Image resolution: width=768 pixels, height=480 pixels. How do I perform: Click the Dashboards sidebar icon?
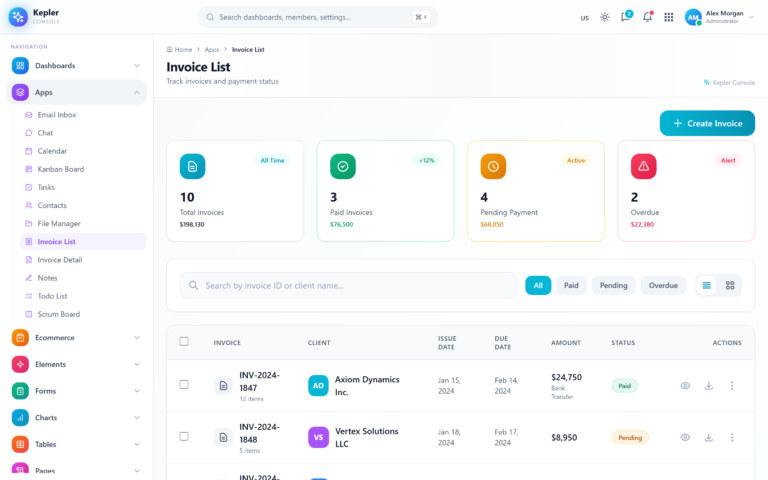coord(20,66)
